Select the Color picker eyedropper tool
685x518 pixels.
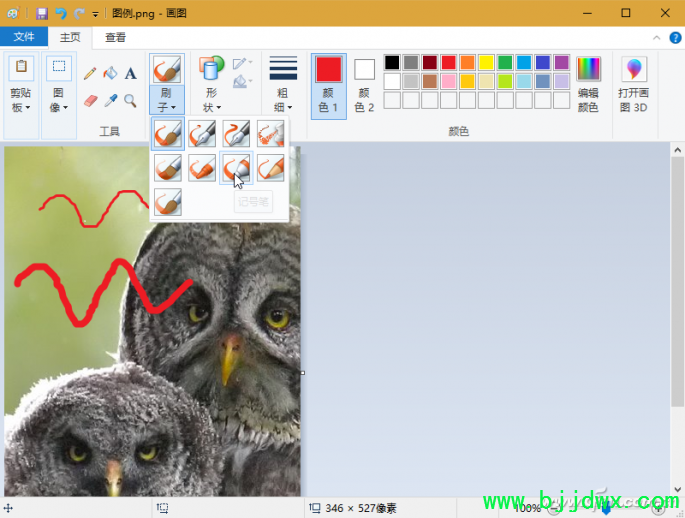tap(110, 101)
